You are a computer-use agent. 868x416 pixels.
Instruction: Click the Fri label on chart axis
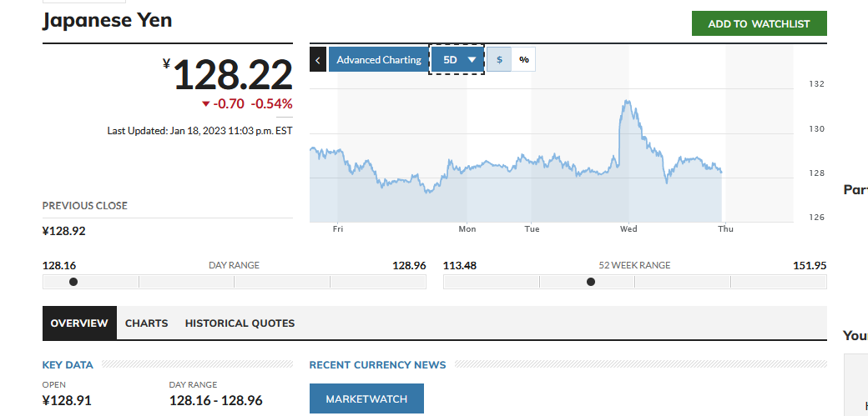point(338,228)
